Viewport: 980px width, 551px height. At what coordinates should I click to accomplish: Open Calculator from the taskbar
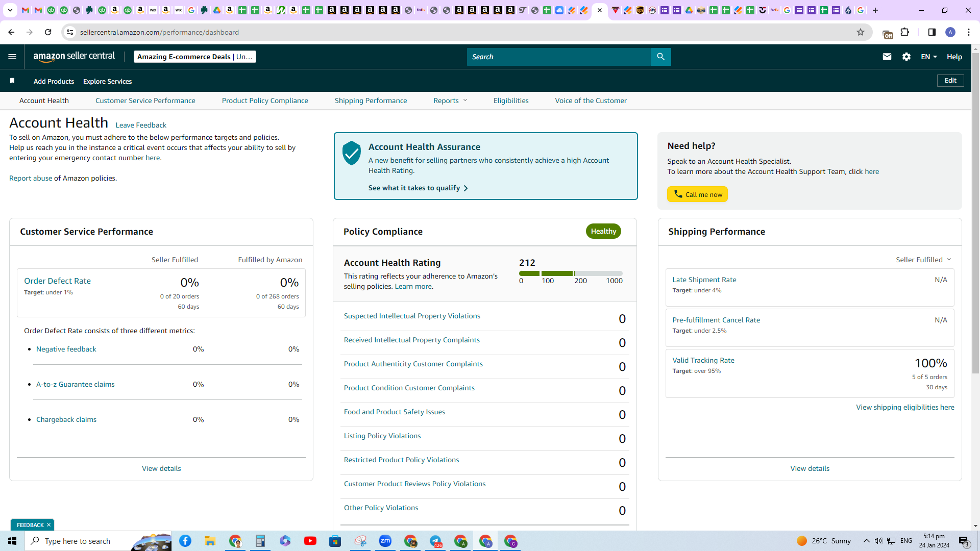pos(260,541)
